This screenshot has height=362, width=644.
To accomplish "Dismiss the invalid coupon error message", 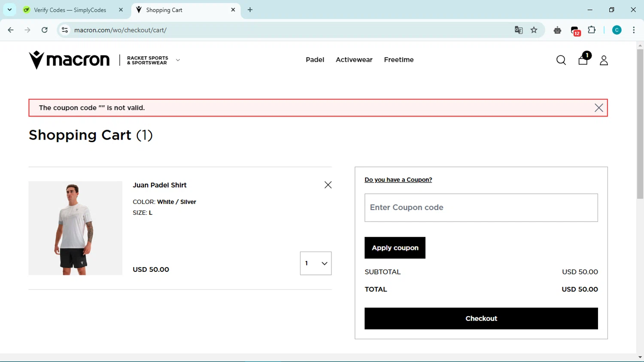I will tap(599, 108).
